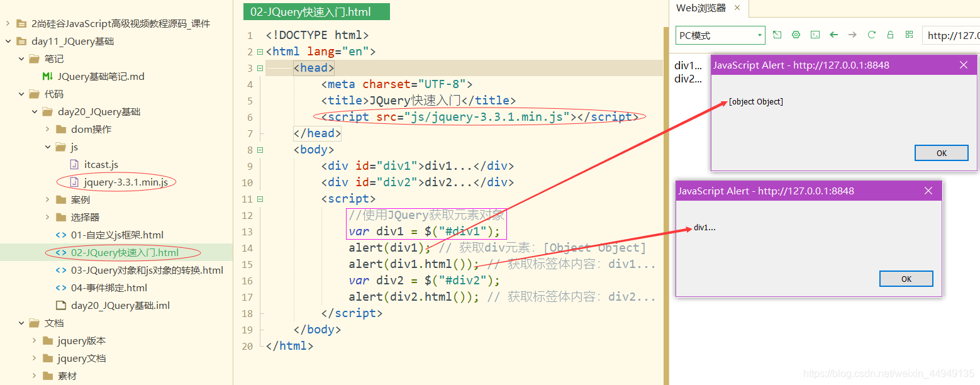Click the 03-JQuery对象和js对象的转换.html code icon
This screenshot has width=980, height=385.
tap(60, 270)
